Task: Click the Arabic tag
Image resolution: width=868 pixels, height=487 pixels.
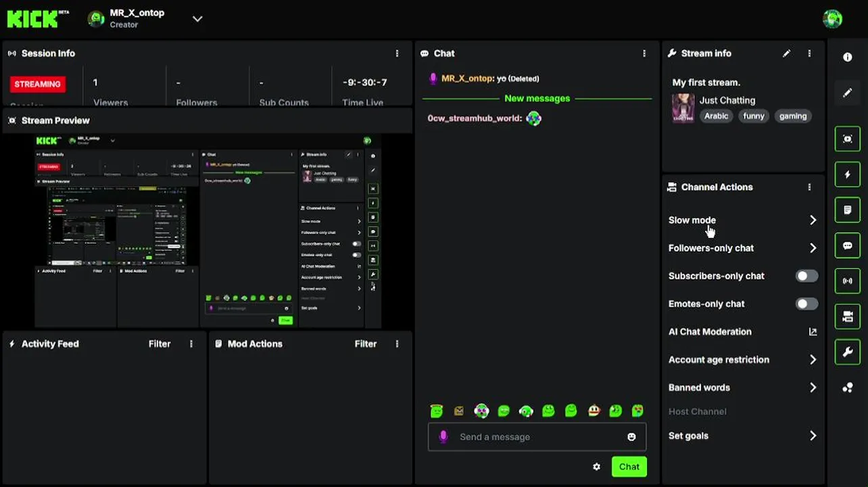Action: pyautogui.click(x=716, y=116)
